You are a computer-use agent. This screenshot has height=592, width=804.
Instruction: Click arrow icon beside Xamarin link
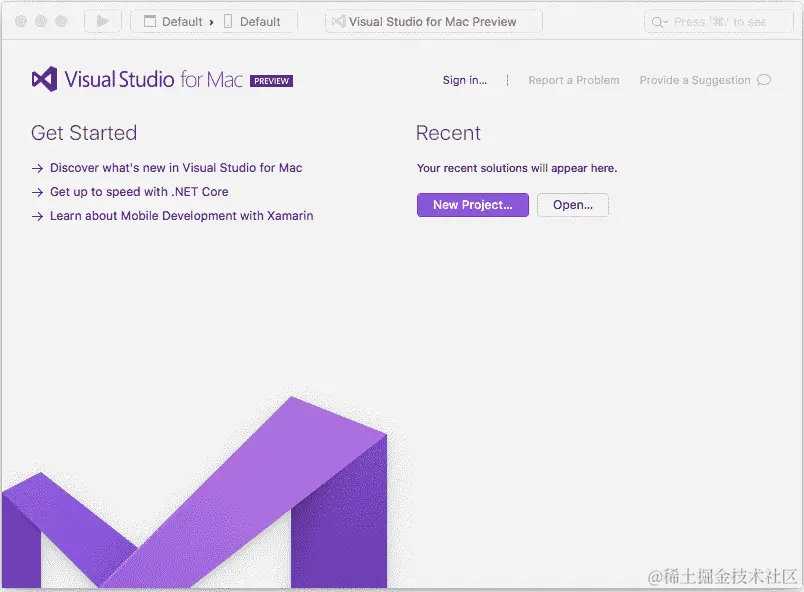(x=37, y=216)
